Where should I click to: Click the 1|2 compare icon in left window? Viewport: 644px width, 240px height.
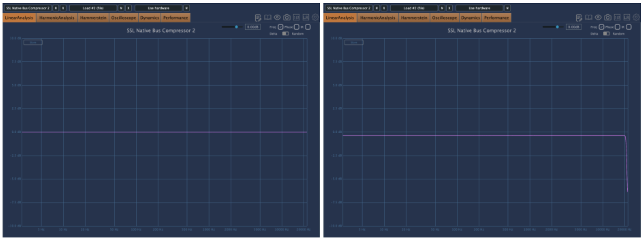click(x=296, y=17)
